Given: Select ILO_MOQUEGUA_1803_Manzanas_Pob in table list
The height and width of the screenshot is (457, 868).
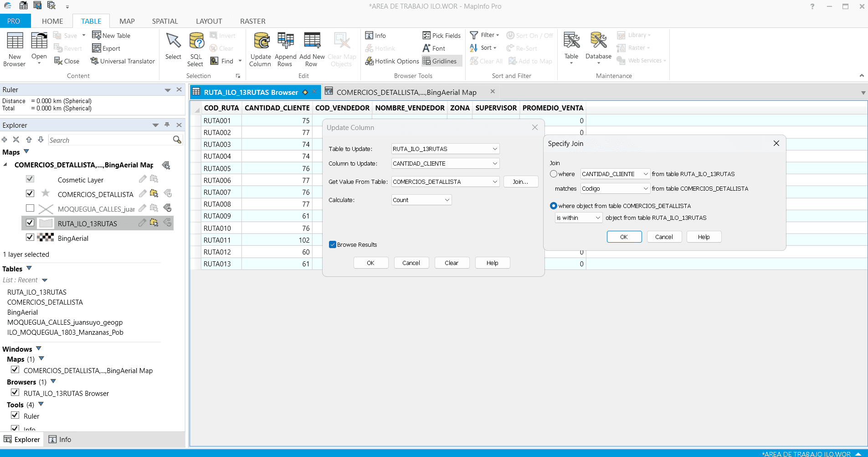Looking at the screenshot, I should pos(65,332).
